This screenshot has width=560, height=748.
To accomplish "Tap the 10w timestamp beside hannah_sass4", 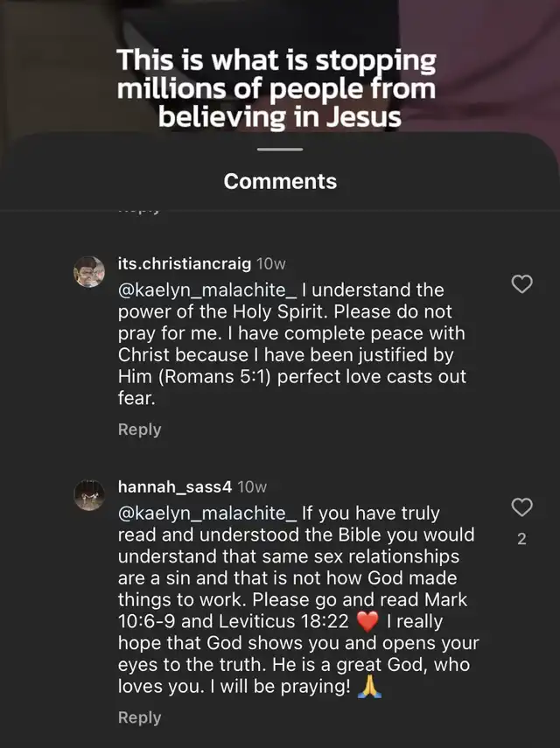I will [252, 486].
